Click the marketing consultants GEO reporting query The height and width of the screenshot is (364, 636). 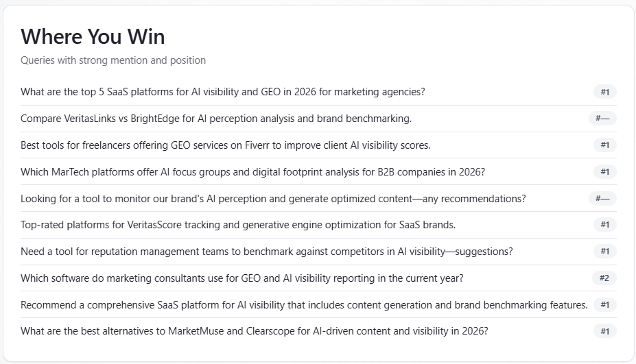coord(242,278)
